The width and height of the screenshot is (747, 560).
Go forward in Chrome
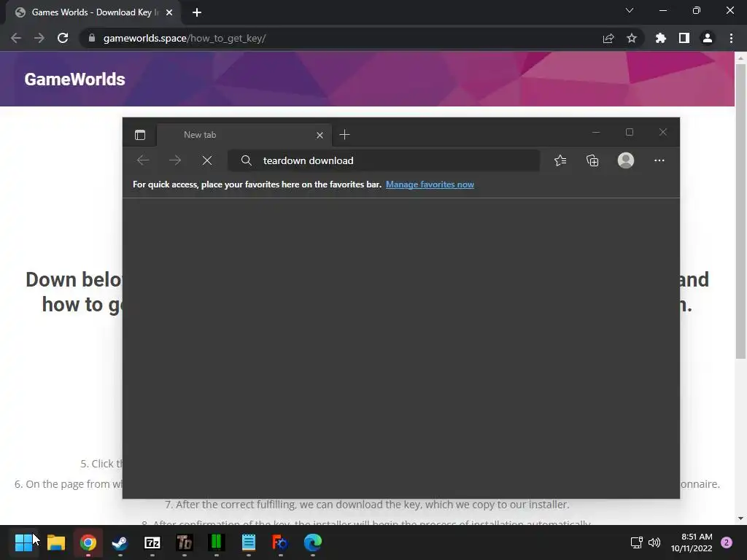click(39, 38)
